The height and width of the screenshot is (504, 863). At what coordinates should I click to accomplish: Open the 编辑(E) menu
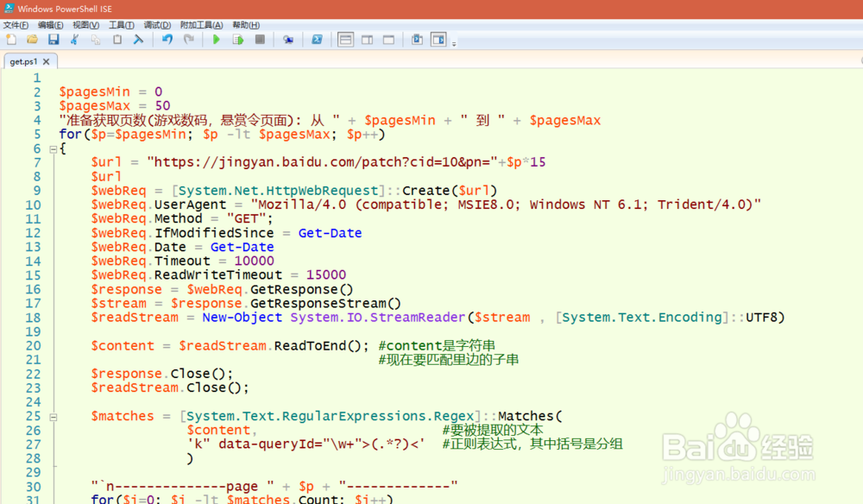tap(50, 25)
